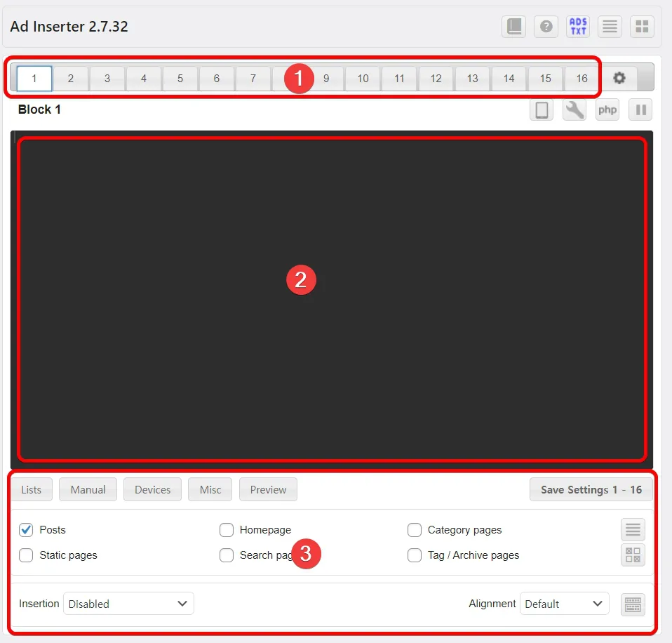Enable the Category pages checkbox
Screen dimensions: 672x643
(415, 530)
